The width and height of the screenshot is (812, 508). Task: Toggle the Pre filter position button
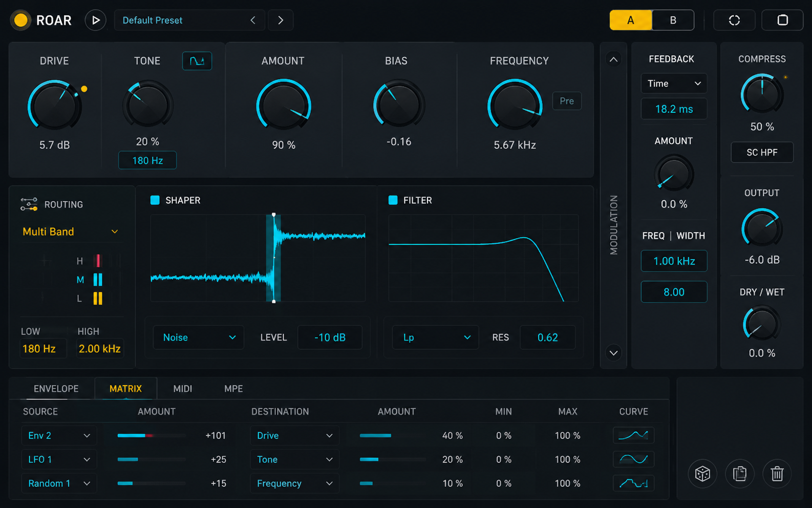[x=567, y=101]
